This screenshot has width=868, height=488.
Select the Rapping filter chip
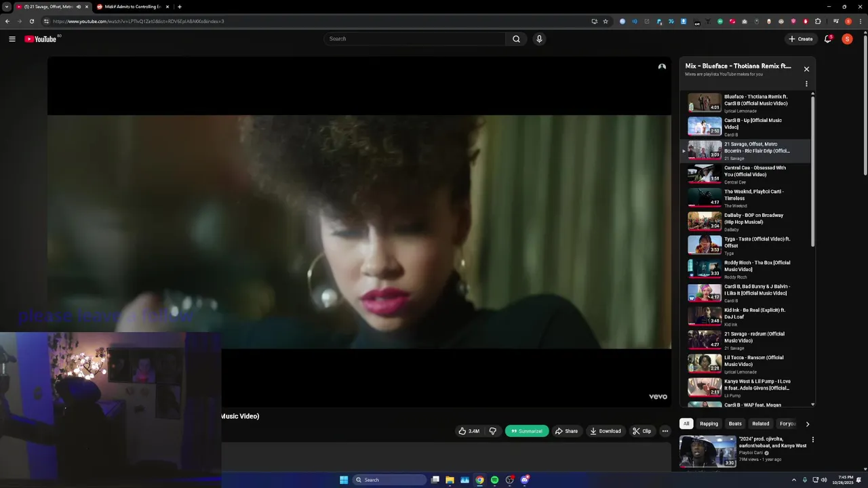[709, 424]
